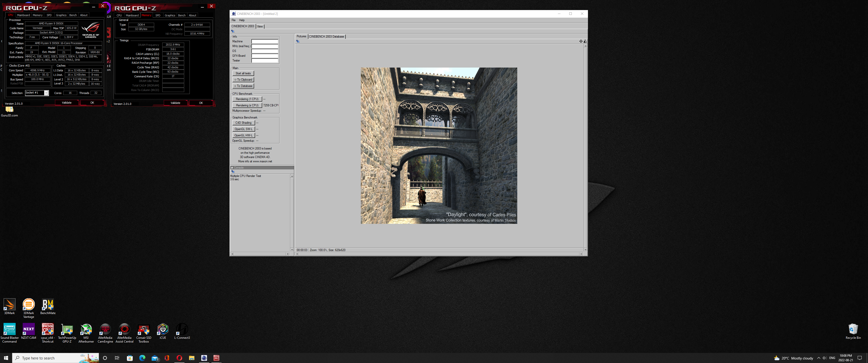The height and width of the screenshot is (363, 868).
Task: Click the Tester input field
Action: 265,60
